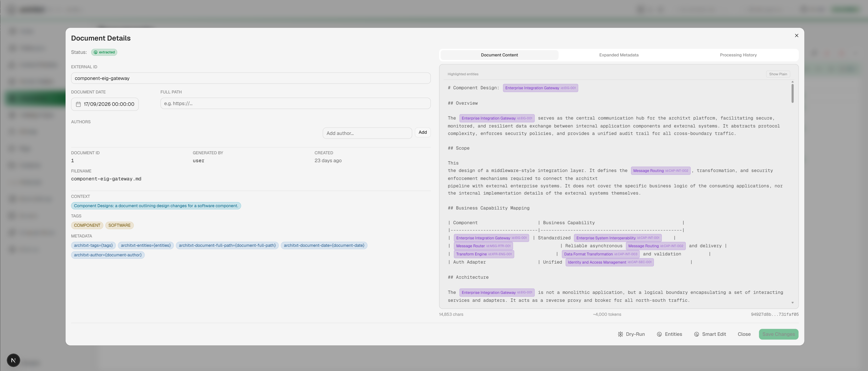Click Transform Engine XFR-ENG-001 entity tag
Screen dimensions: 868x371
(483, 254)
